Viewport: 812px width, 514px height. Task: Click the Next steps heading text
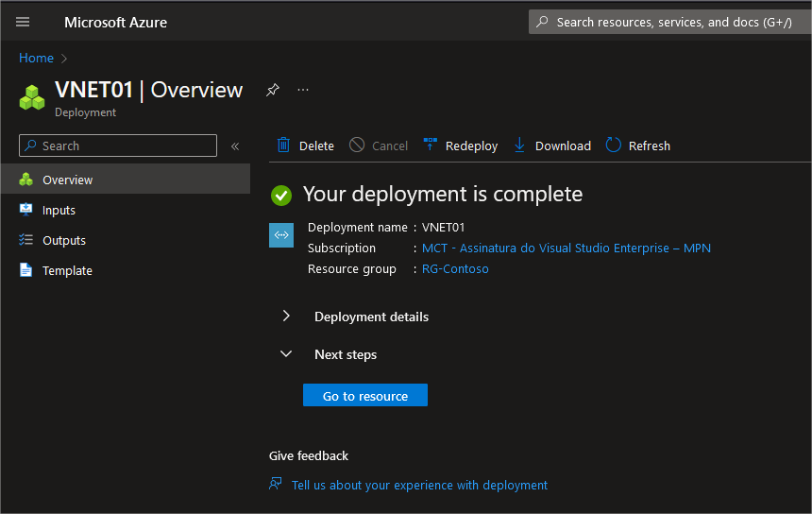tap(346, 355)
